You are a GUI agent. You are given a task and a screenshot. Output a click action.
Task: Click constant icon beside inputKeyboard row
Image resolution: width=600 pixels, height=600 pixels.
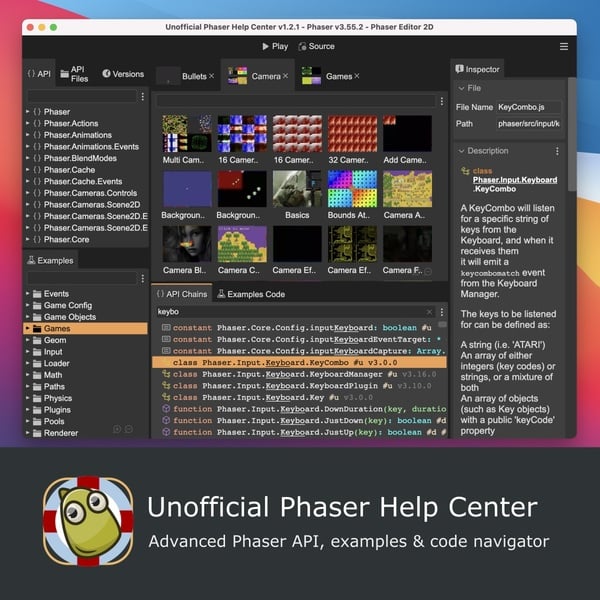tap(166, 328)
